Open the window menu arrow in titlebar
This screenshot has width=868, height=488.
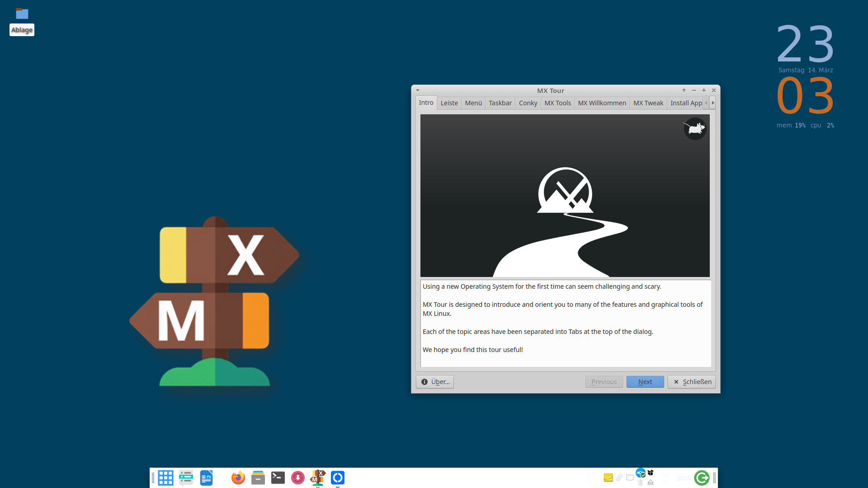[x=418, y=90]
